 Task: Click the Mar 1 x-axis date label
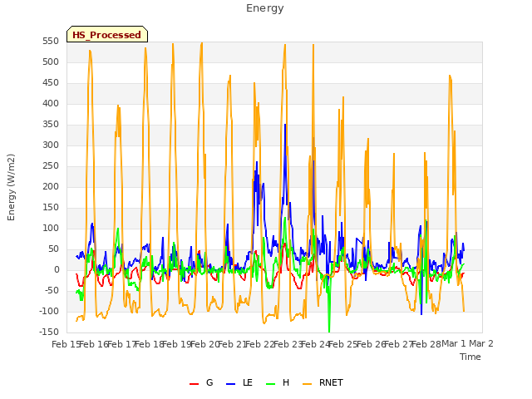coord(454,343)
